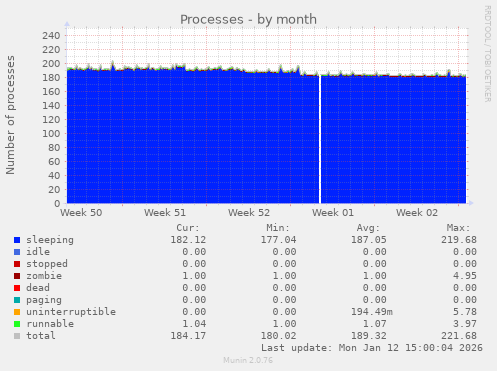The width and height of the screenshot is (497, 371).
Task: Click the dead legend color swatch
Action: point(17,288)
